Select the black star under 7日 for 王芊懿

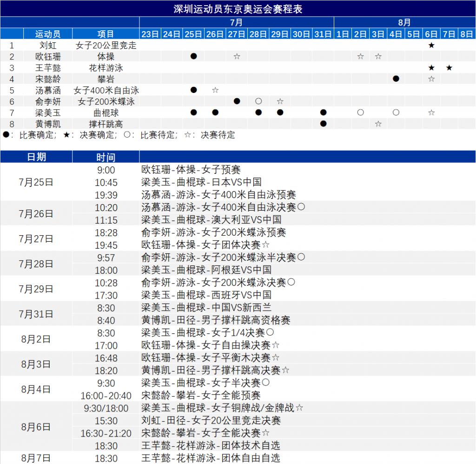(449, 68)
